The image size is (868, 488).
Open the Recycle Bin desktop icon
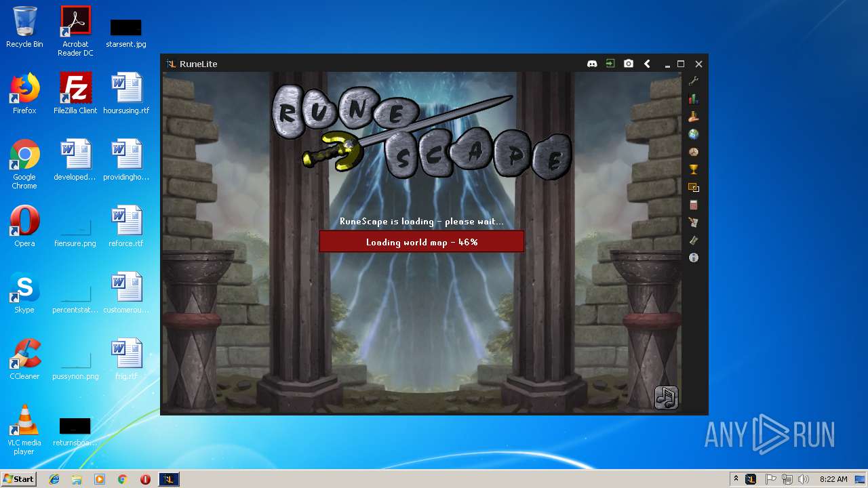click(24, 27)
